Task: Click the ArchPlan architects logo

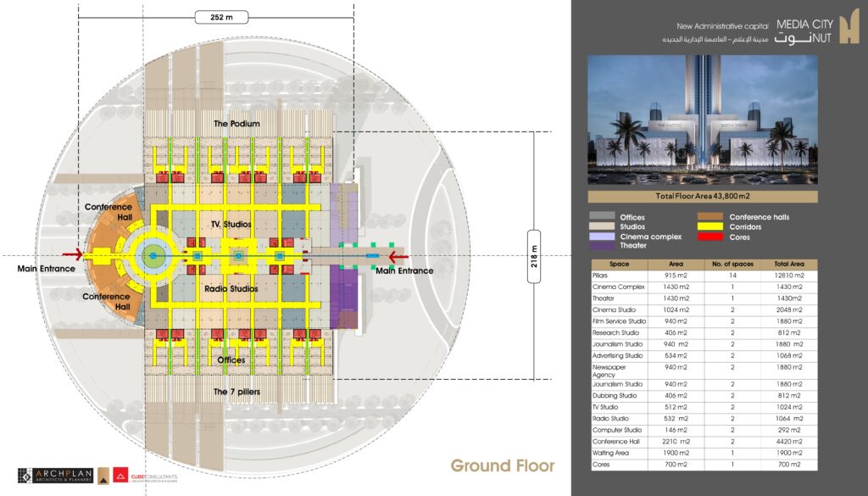Action: tap(56, 476)
